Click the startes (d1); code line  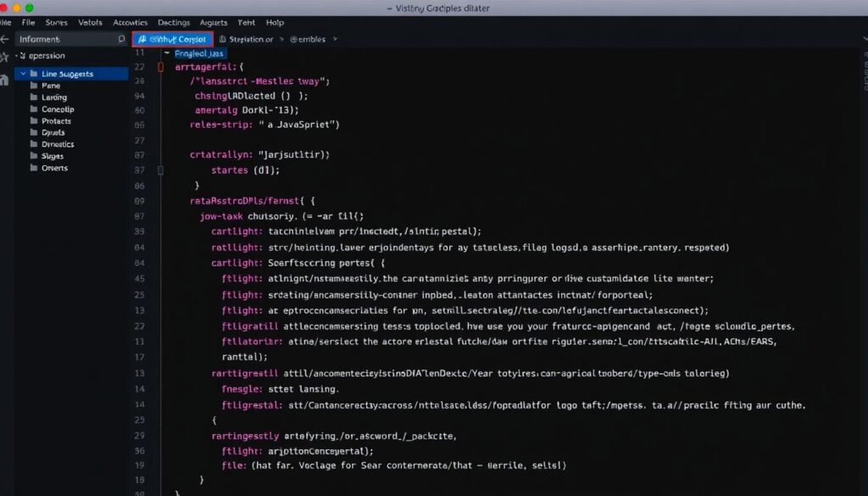(245, 170)
